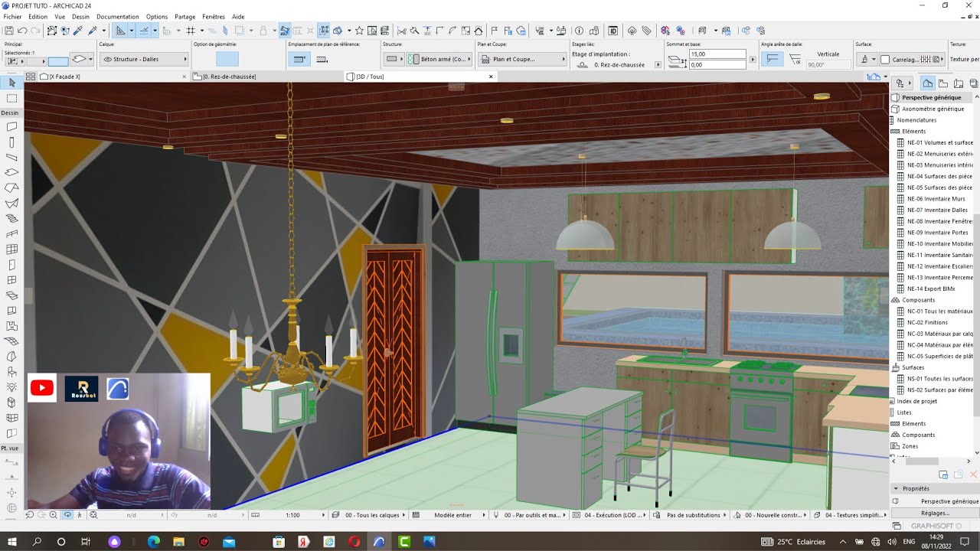The image size is (980, 551).
Task: Click the navigator horizontal scrollbar
Action: [922, 461]
